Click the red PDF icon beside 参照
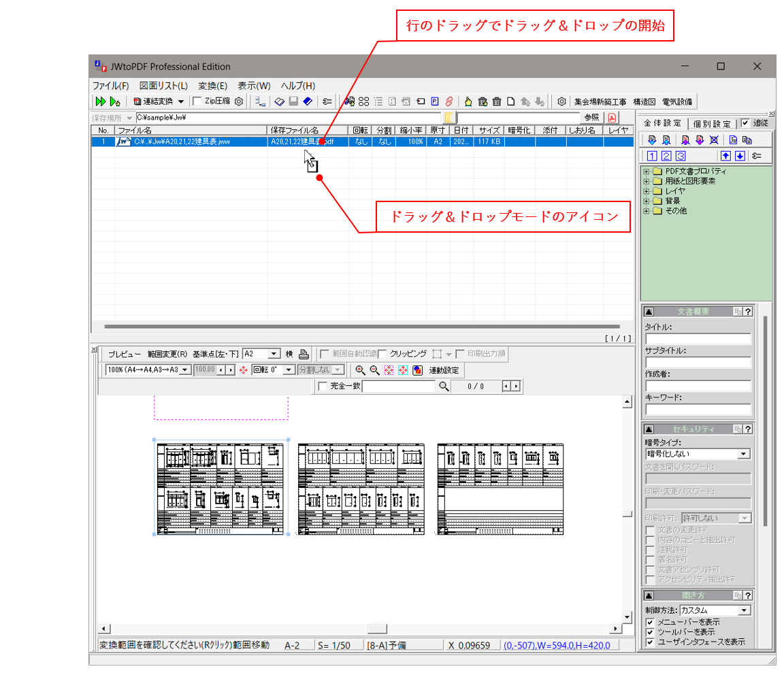Image resolution: width=784 pixels, height=675 pixels. [x=612, y=117]
